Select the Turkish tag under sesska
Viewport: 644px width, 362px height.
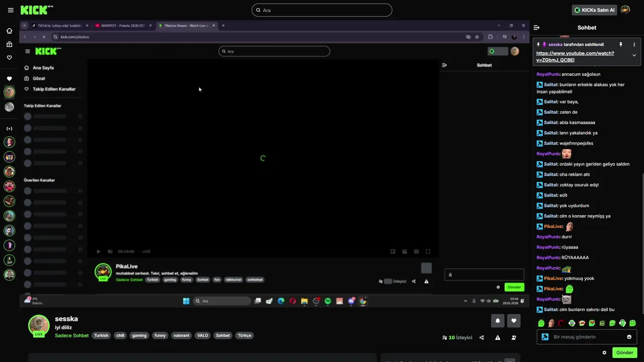click(x=101, y=335)
